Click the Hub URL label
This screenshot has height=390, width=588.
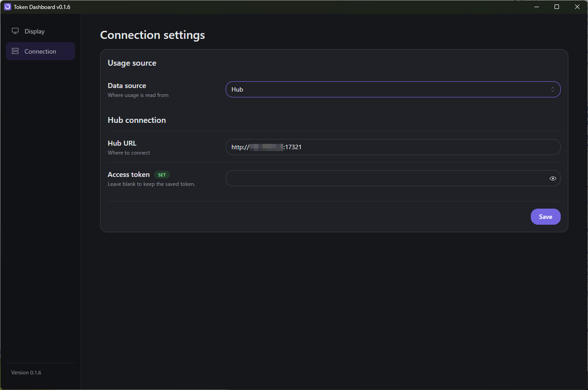pos(122,143)
